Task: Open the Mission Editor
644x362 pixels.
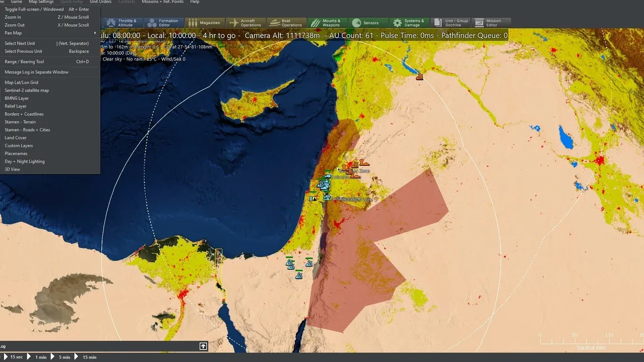Action: tap(491, 23)
